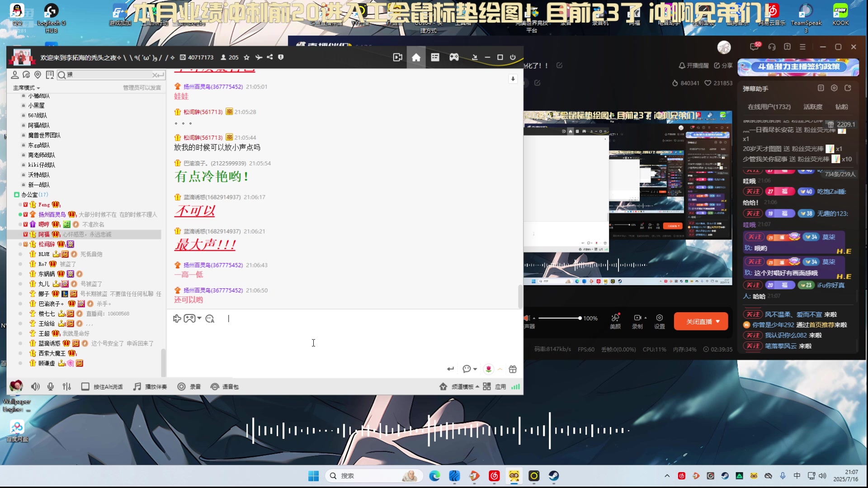This screenshot has width=868, height=488.
Task: Start recording audio in YY
Action: tap(189, 387)
